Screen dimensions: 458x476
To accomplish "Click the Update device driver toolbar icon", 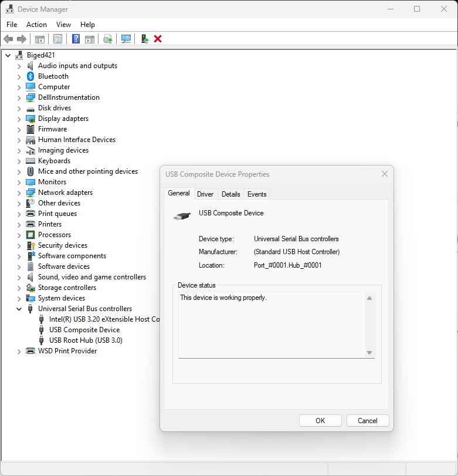I will (107, 39).
